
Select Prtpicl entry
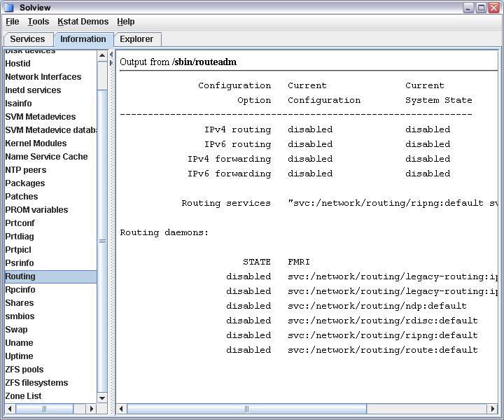(51, 250)
